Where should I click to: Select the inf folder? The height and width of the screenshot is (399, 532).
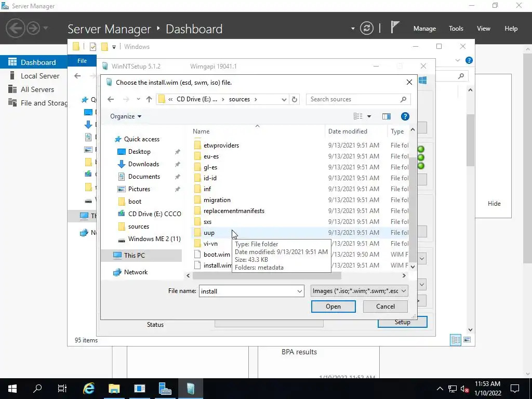pos(207,189)
